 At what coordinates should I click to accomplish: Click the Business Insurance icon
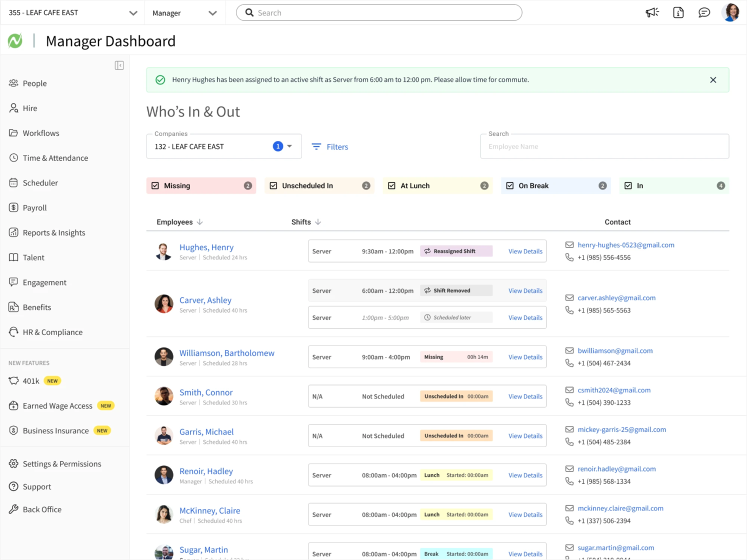13,430
